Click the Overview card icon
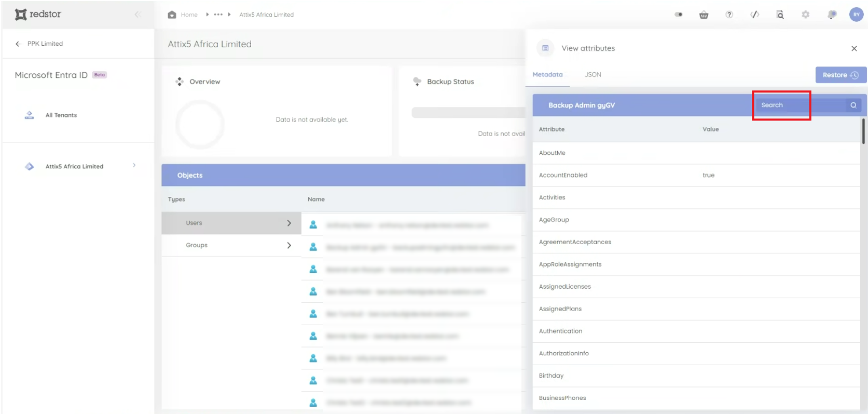This screenshot has width=868, height=414. 180,82
